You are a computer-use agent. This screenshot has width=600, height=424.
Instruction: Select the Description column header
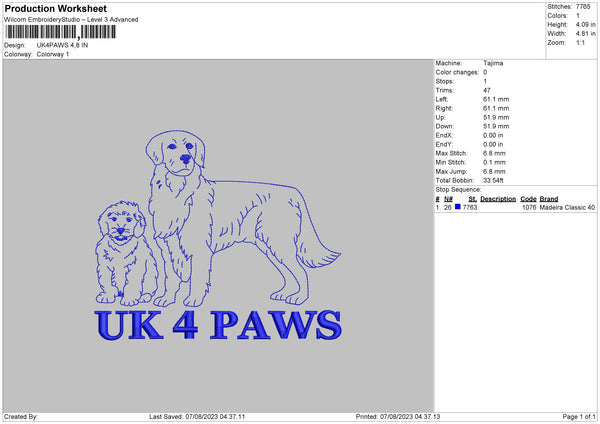498,198
